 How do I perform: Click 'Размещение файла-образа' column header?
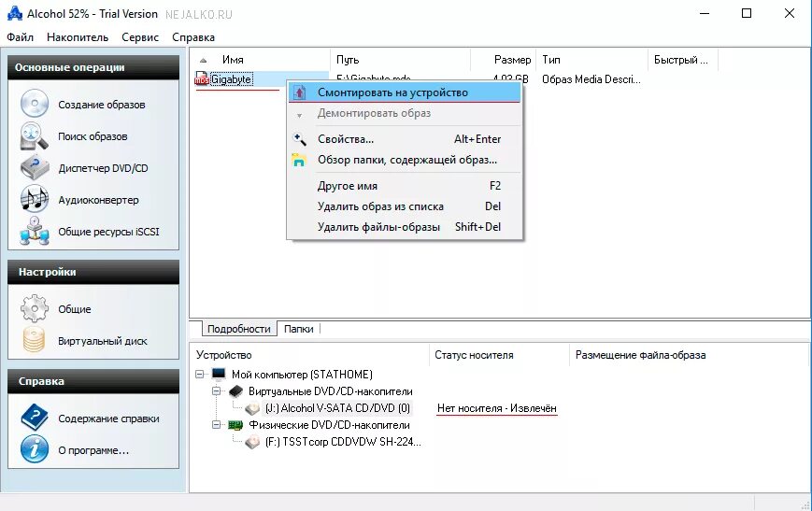pos(689,355)
